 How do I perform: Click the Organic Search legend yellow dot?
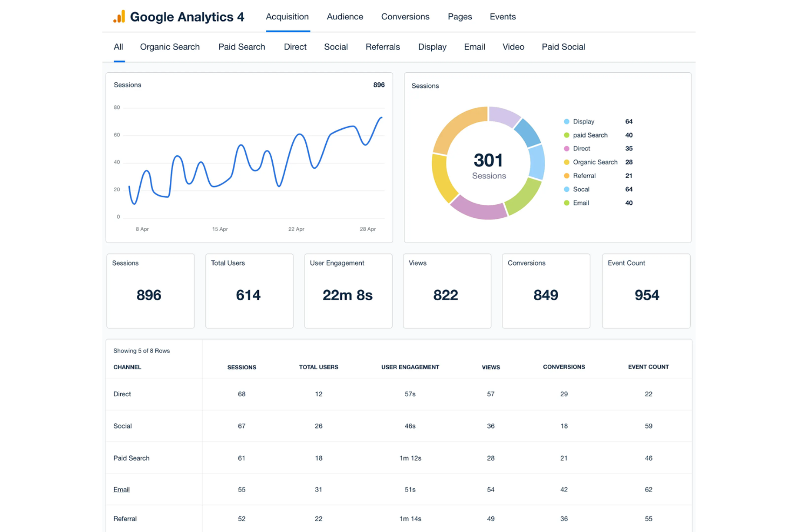(567, 162)
